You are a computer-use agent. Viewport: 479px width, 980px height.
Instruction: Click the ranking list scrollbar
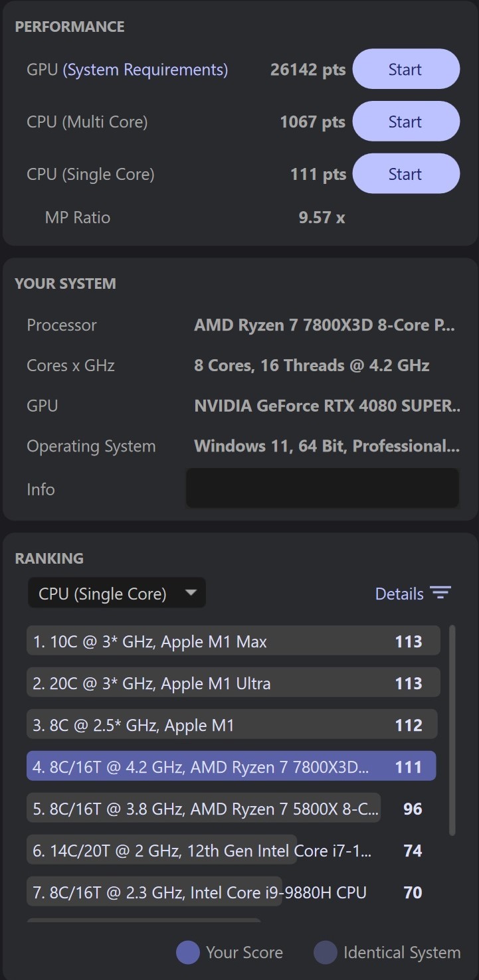(x=452, y=730)
